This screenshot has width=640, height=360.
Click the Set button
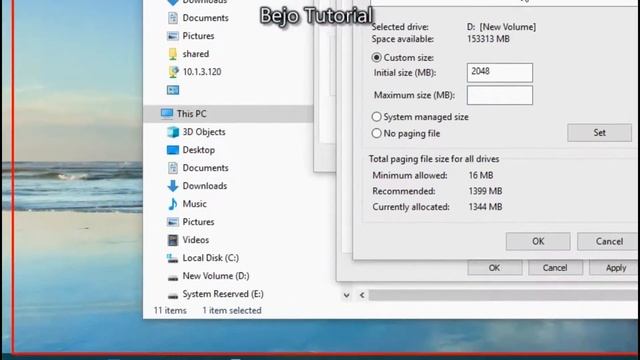click(x=599, y=133)
